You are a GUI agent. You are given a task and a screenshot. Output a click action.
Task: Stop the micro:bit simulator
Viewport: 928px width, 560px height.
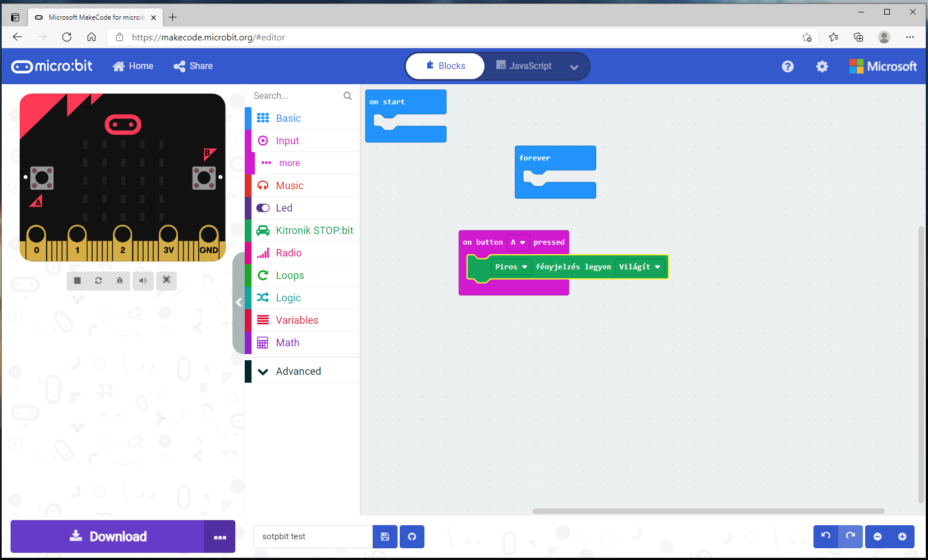tap(77, 281)
